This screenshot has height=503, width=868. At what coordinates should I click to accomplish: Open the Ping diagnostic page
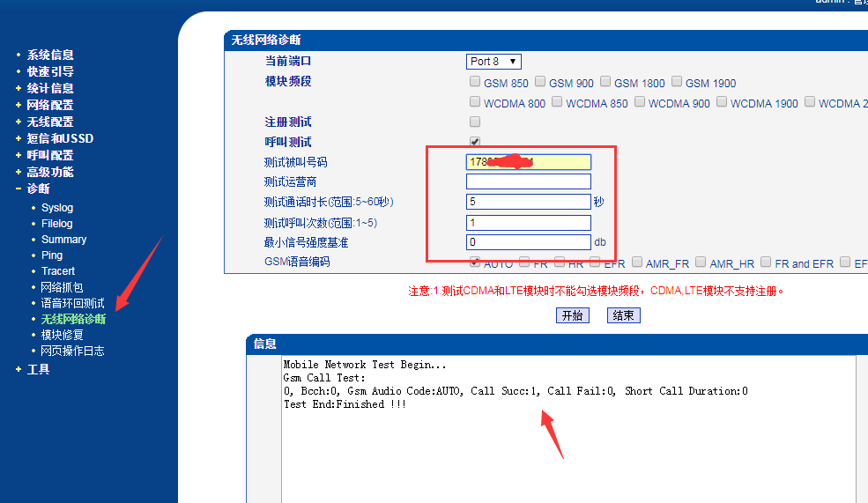point(52,255)
